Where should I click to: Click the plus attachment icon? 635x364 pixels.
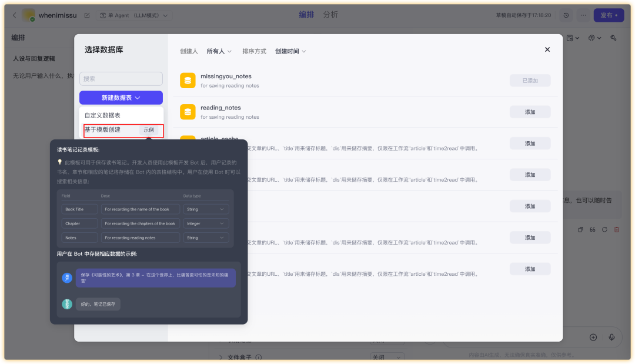[593, 338]
